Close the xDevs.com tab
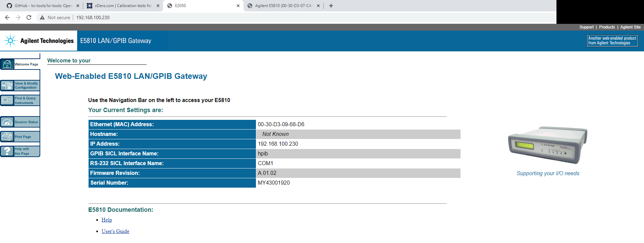Screen dimensions: 644x243 [x=158, y=6]
